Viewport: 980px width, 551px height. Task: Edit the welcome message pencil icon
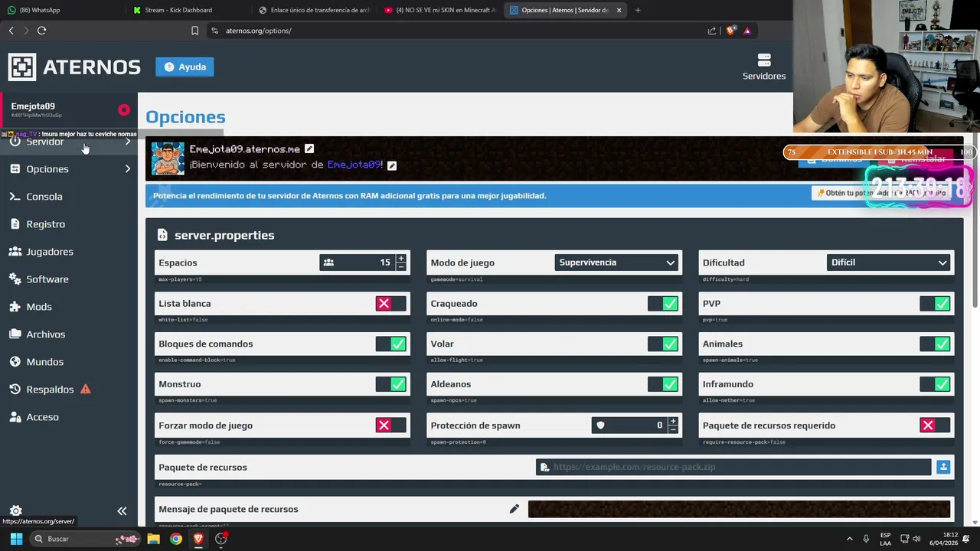click(392, 165)
